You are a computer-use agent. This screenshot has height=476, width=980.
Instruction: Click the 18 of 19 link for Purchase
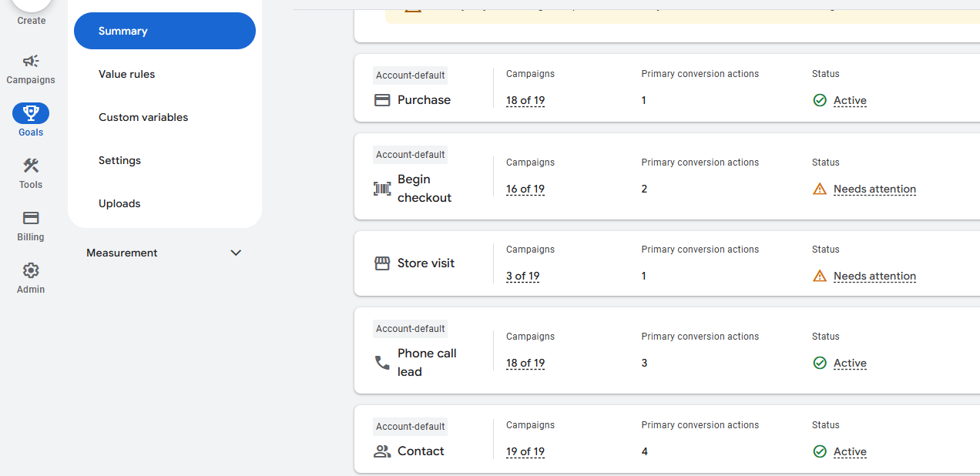click(x=525, y=100)
